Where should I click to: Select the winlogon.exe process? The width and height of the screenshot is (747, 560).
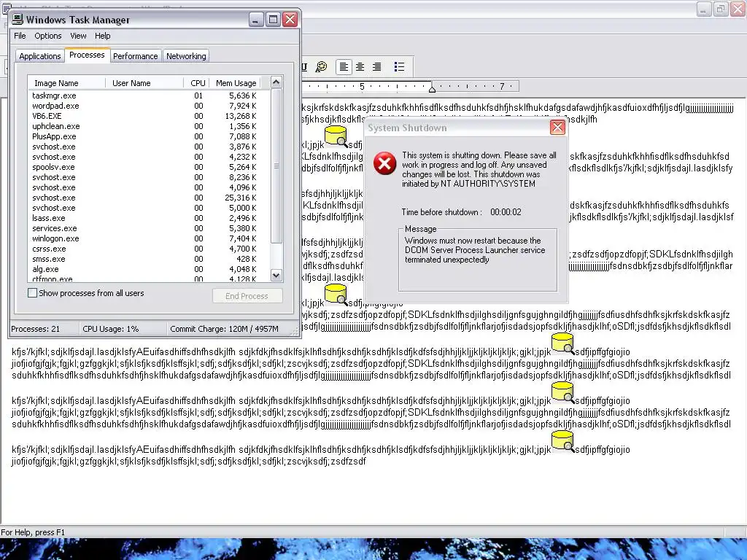pyautogui.click(x=144, y=238)
